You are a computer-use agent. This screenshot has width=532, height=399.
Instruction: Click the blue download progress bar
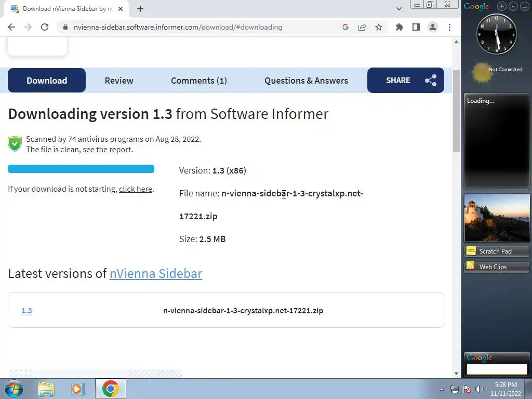(81, 169)
